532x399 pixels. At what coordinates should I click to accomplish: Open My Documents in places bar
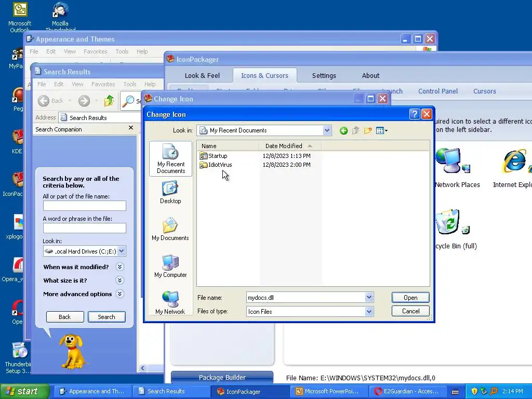pos(170,229)
